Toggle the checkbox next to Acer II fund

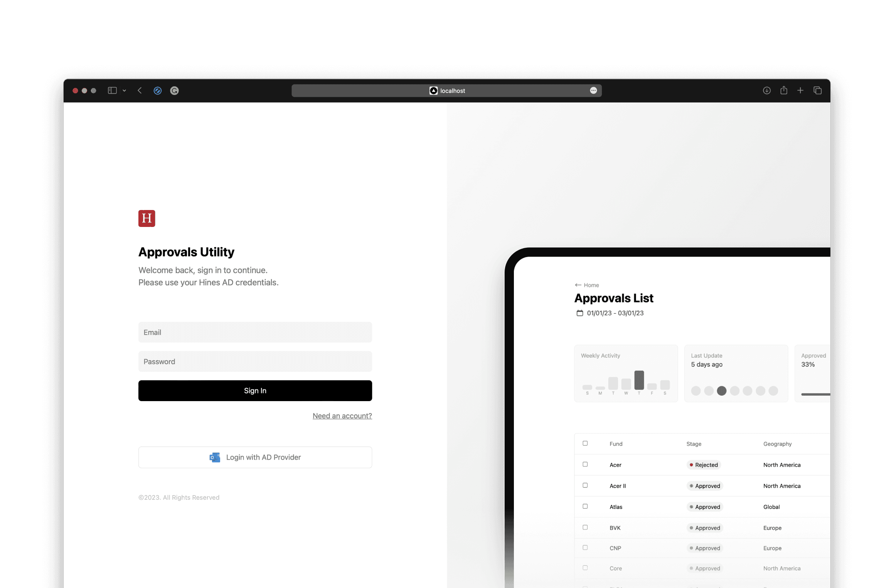coord(585,486)
